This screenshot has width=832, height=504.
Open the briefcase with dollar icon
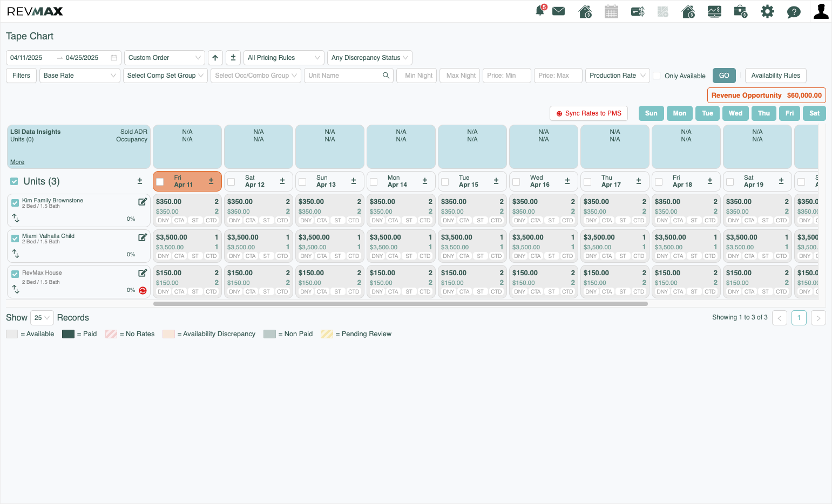click(x=741, y=11)
